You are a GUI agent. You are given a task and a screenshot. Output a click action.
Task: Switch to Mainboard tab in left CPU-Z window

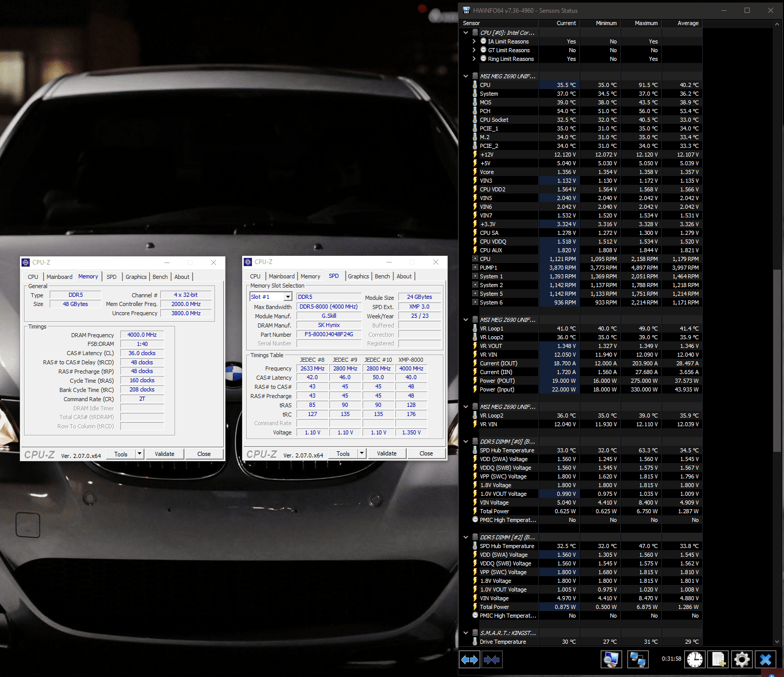pyautogui.click(x=59, y=277)
